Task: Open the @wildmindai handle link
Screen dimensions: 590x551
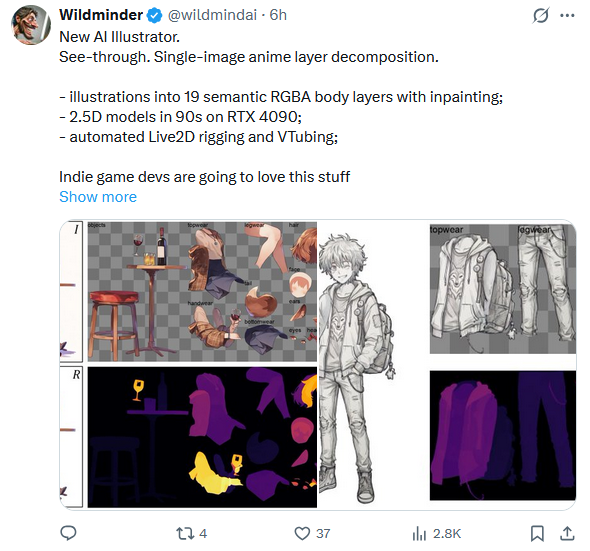Action: (x=212, y=15)
